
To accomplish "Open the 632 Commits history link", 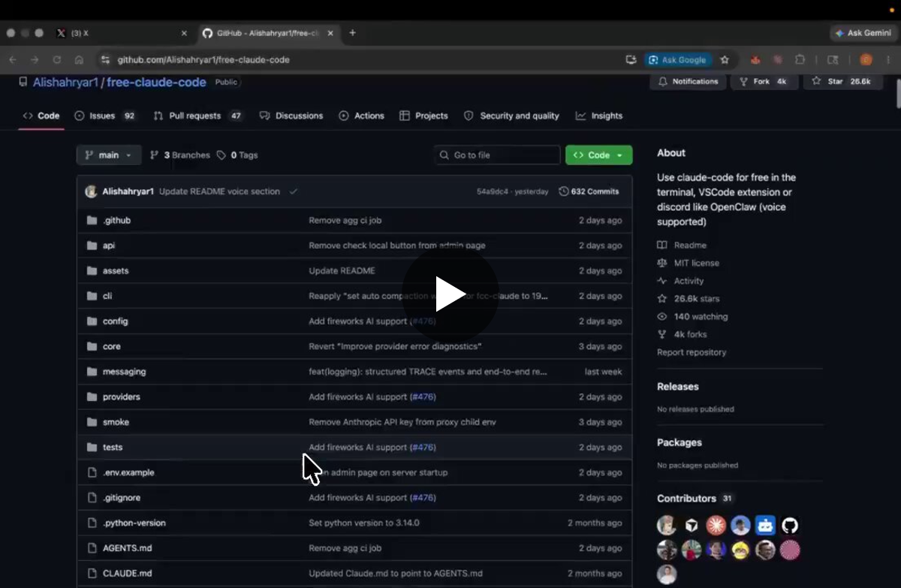I will coord(589,191).
